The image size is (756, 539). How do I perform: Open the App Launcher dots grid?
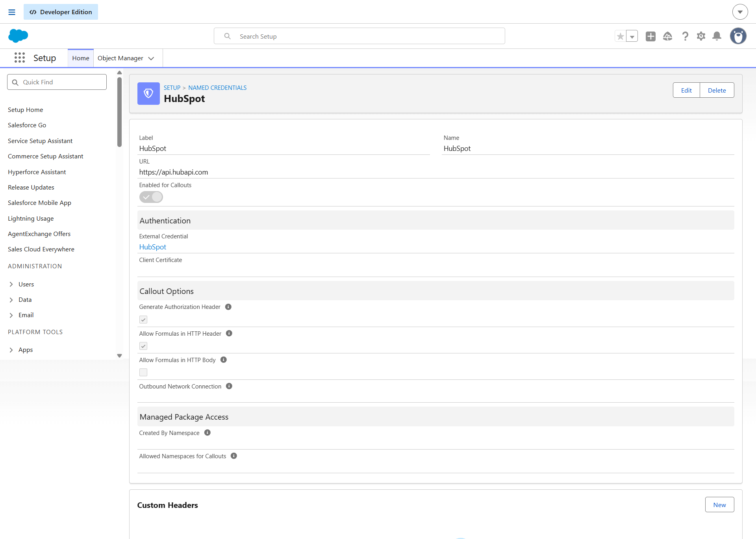(x=20, y=58)
